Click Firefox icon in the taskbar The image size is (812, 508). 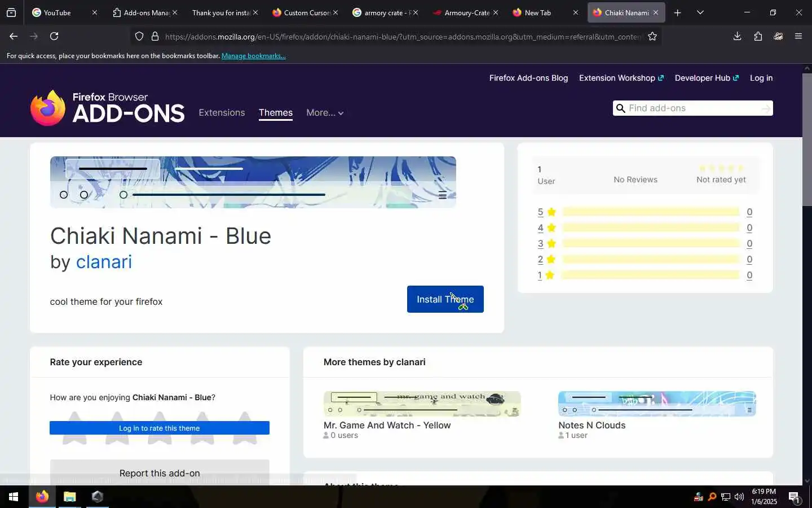(42, 497)
